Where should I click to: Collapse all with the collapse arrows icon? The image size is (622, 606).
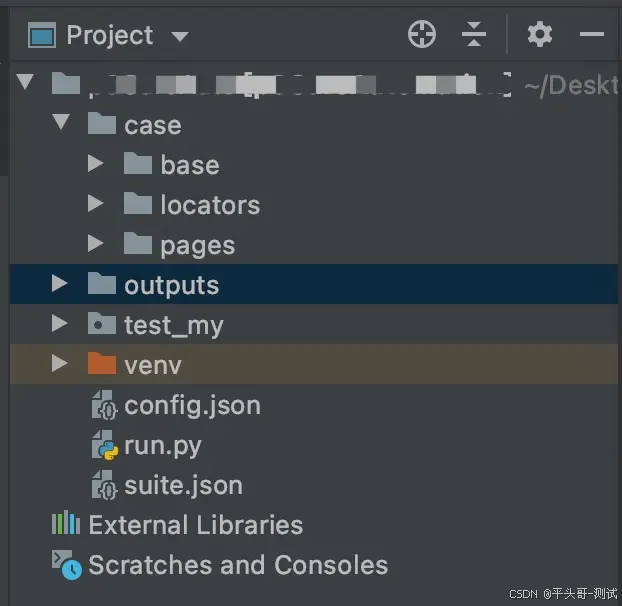click(x=474, y=34)
